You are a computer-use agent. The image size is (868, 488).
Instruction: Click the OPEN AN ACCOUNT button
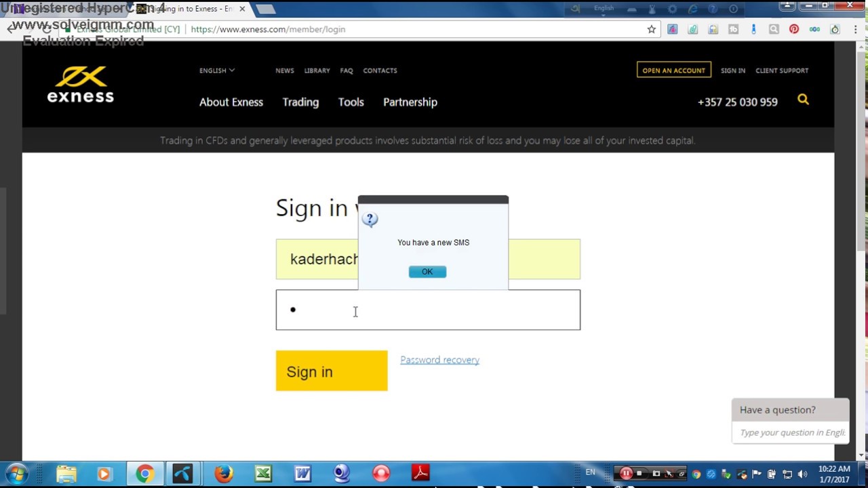[674, 70]
